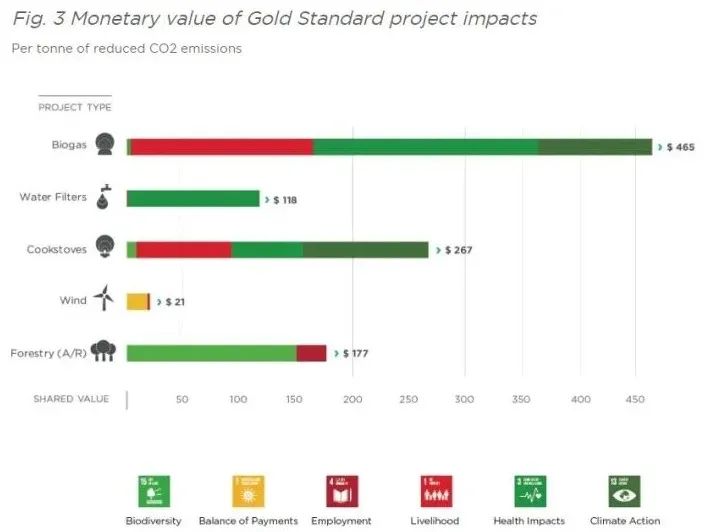718x532 pixels.
Task: Click the $ 465 value label
Action: pos(679,147)
